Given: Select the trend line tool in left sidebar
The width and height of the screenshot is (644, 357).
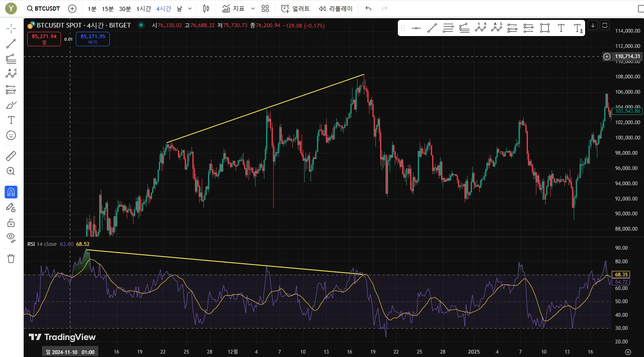Looking at the screenshot, I should [x=11, y=44].
